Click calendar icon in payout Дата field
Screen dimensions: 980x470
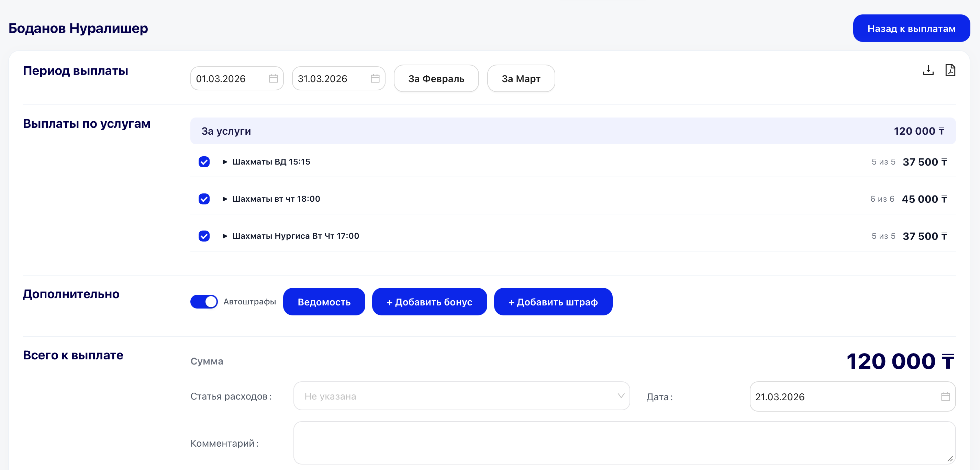pos(945,396)
